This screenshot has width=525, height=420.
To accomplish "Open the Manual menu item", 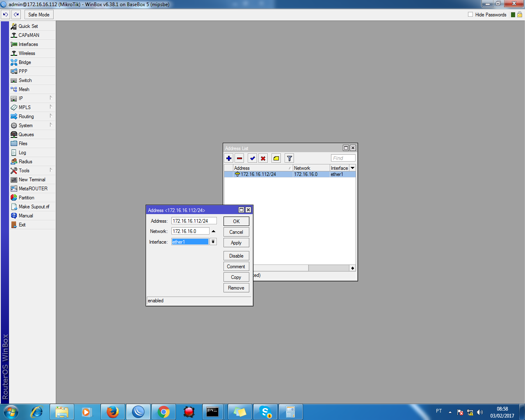I will 32,216.
